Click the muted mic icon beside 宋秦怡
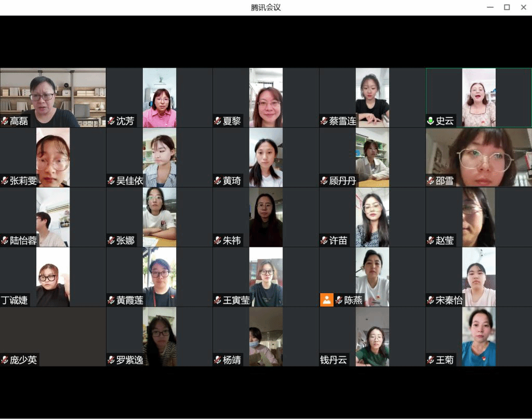 pos(431,300)
